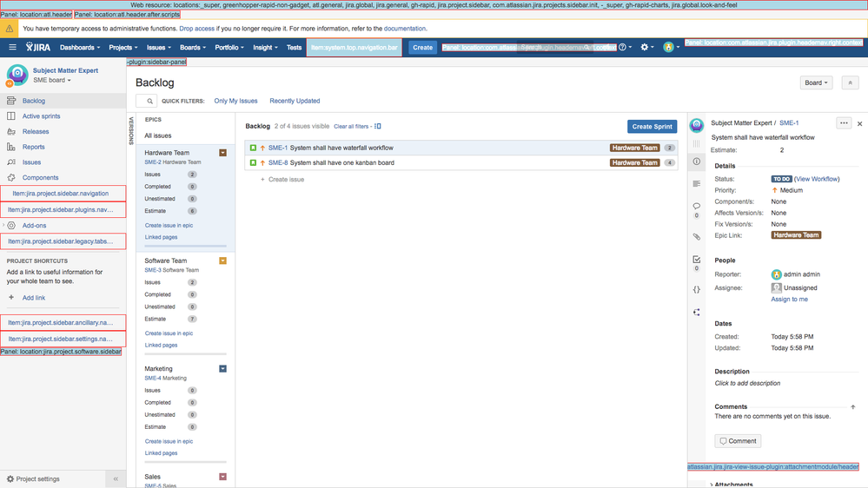
Task: Toggle the Only My Issues quick filter
Action: pyautogui.click(x=235, y=101)
